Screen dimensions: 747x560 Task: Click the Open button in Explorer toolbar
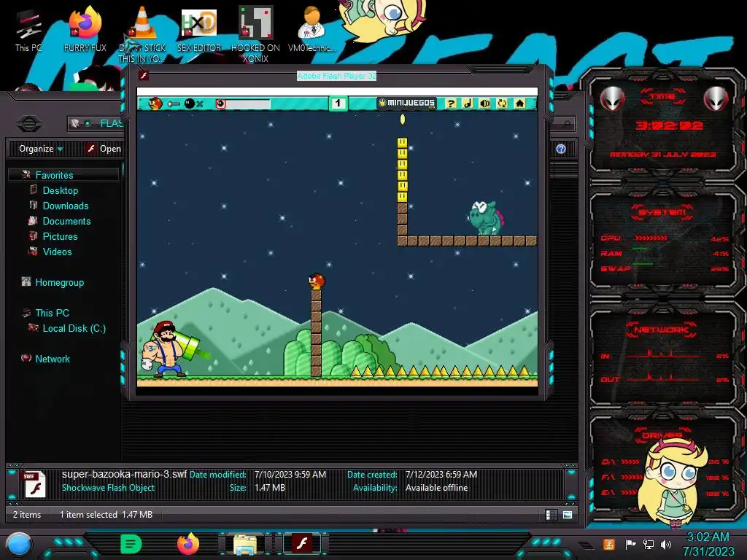coord(104,149)
